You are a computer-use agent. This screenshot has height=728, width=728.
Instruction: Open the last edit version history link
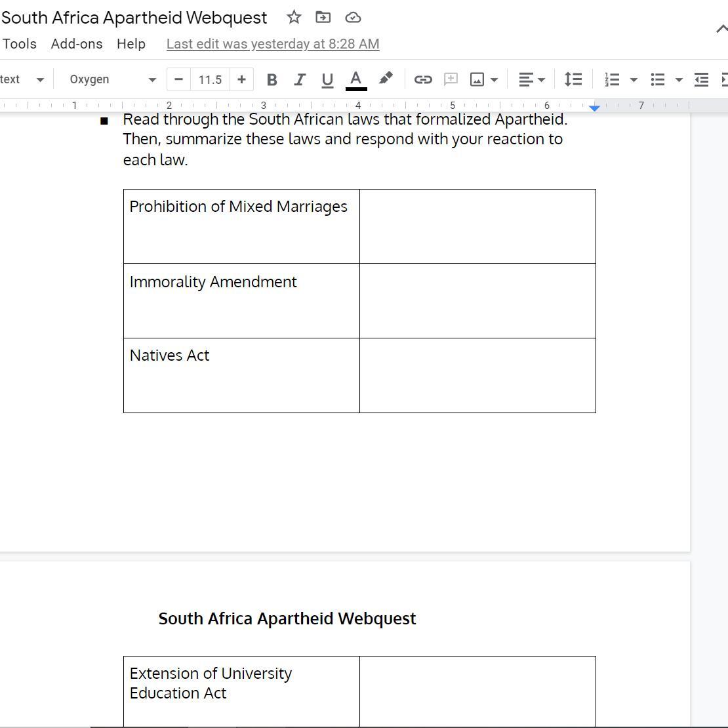273,44
